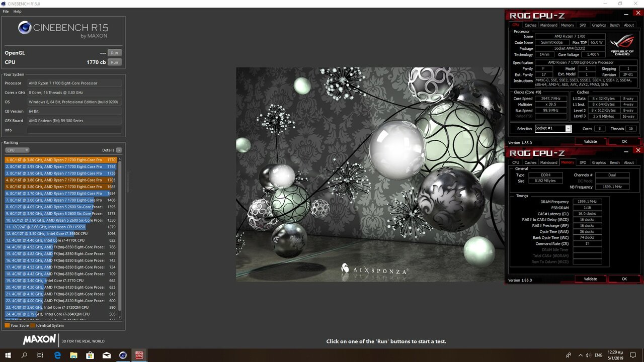Image resolution: width=644 pixels, height=362 pixels.
Task: Click the MAXON logo at bottom left
Action: point(39,340)
